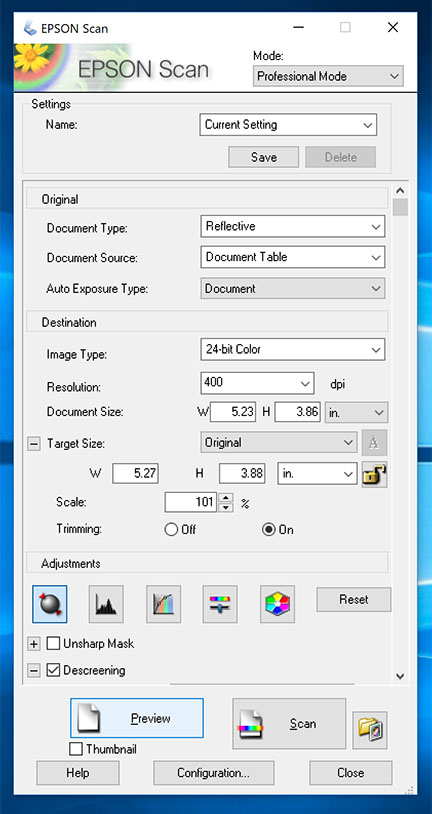Viewport: 432px width, 814px height.
Task: Click the Reset adjustments button
Action: click(x=354, y=600)
